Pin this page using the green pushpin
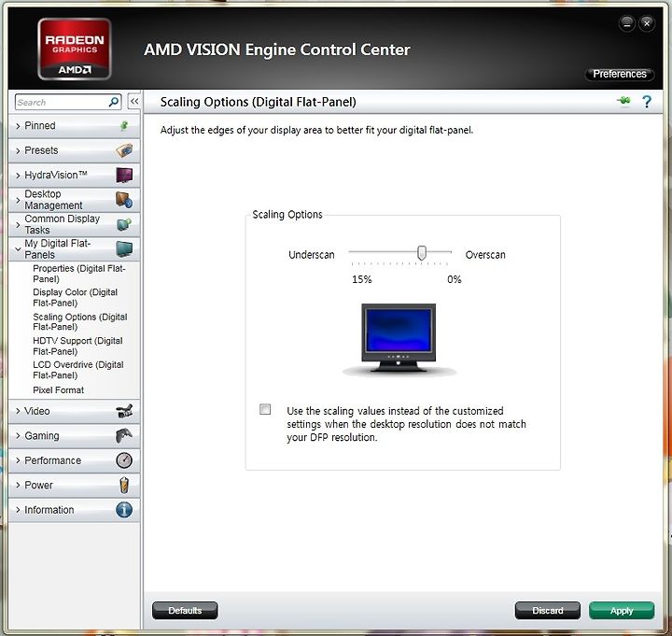Viewport: 672px width, 636px height. (624, 101)
